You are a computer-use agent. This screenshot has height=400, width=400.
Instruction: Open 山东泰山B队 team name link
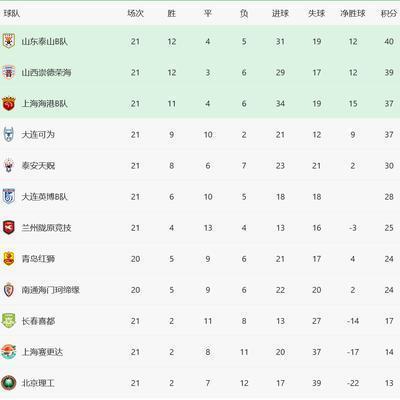pos(45,42)
